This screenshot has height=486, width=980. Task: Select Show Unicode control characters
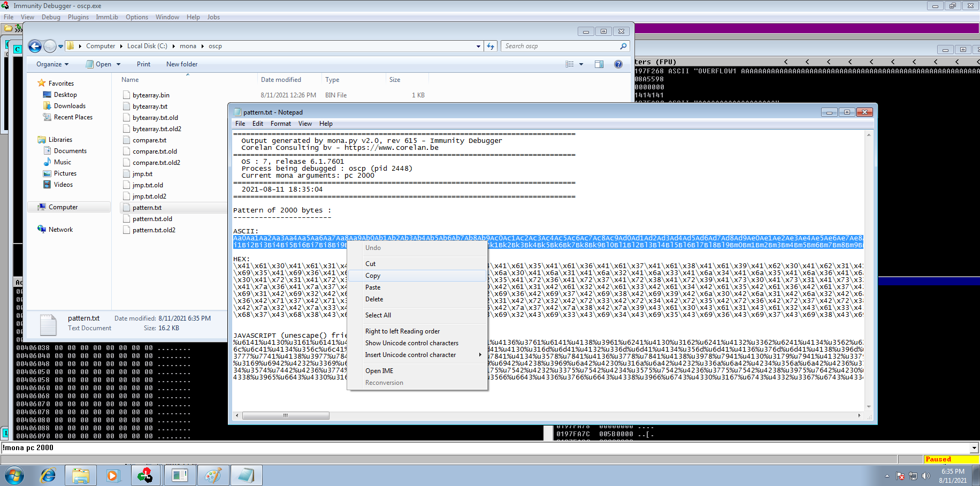pyautogui.click(x=417, y=343)
